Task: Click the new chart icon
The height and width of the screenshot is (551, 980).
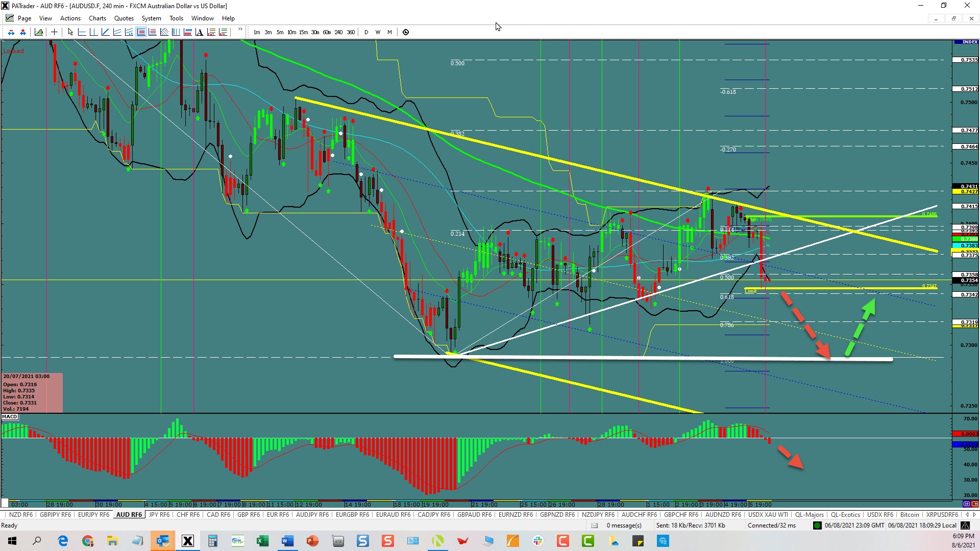Action: coord(39,32)
